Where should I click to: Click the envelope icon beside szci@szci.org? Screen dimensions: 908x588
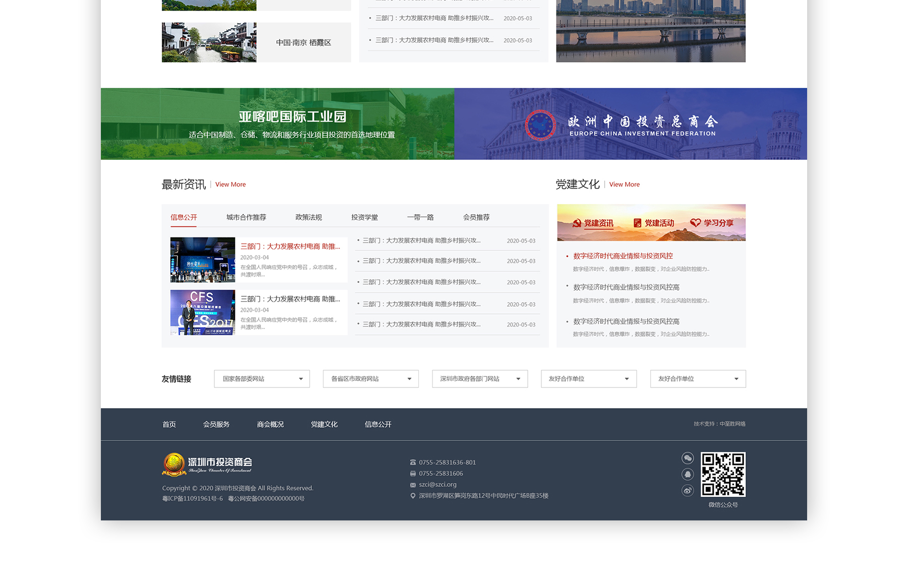point(413,485)
